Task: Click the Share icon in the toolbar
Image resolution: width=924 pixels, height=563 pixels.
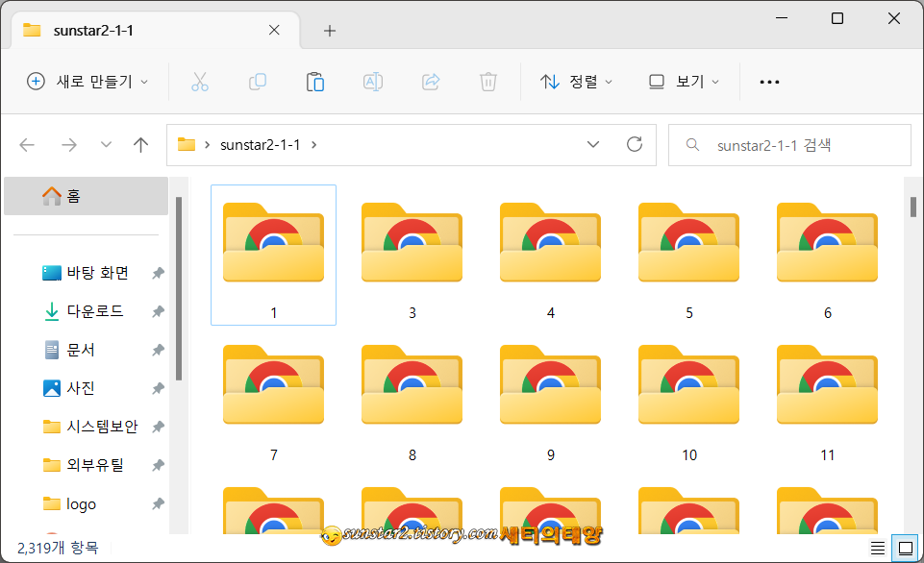Action: pos(430,82)
